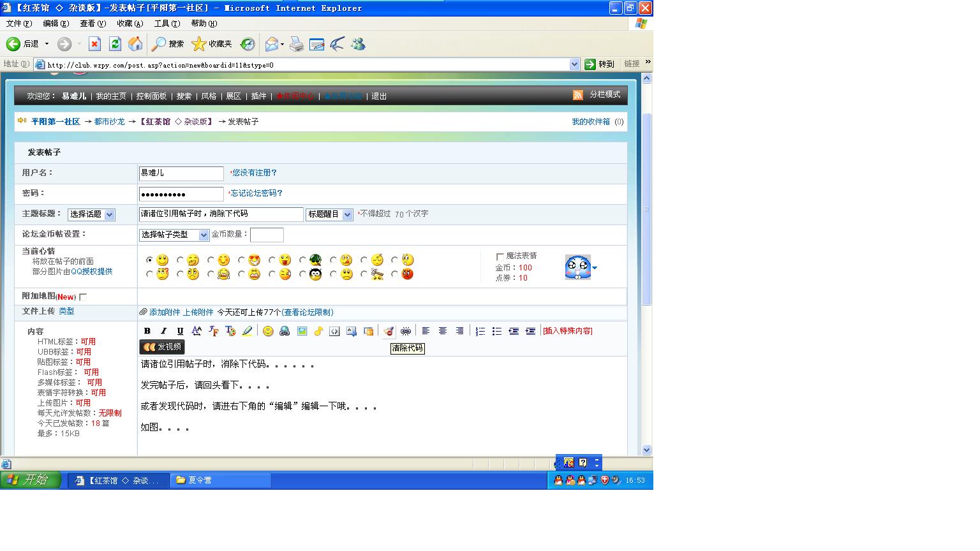Click the 我的主页 link

[111, 96]
